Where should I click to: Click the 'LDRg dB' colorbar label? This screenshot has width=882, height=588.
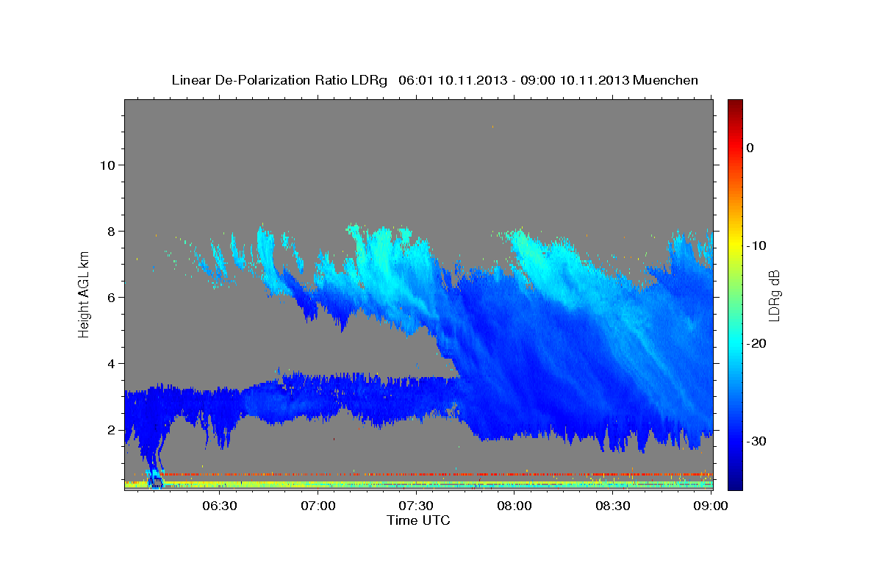coord(774,295)
